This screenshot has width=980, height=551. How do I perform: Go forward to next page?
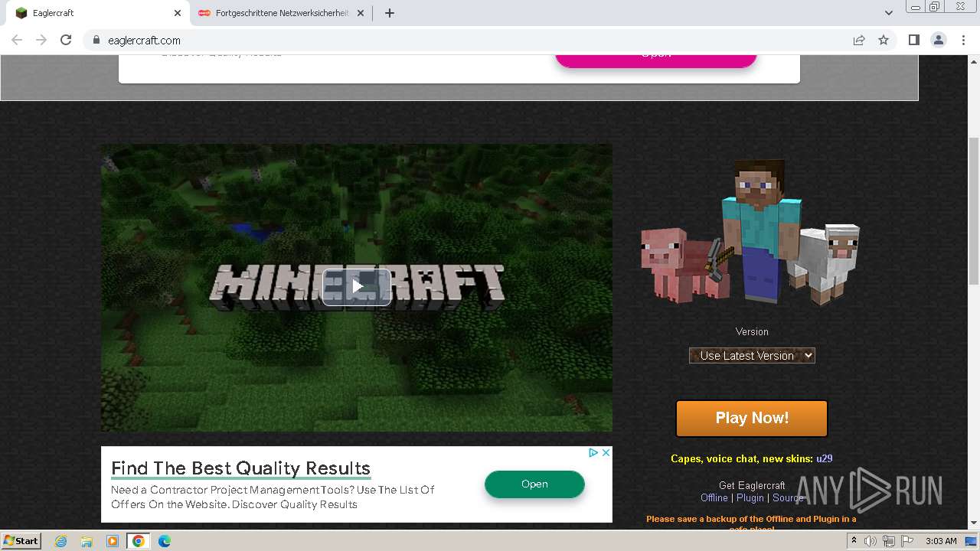[41, 40]
